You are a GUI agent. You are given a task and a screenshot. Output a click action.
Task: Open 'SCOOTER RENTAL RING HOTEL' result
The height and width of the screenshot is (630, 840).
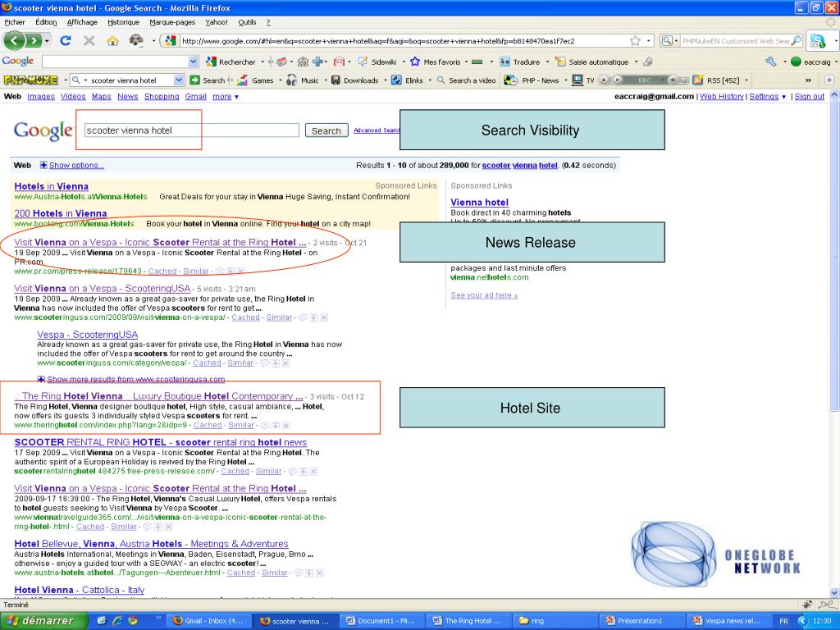[x=161, y=442]
